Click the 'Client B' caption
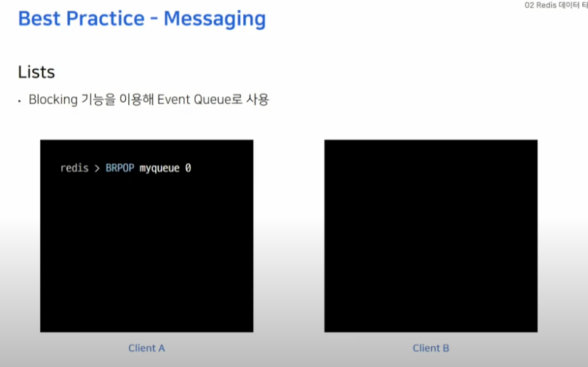The image size is (588, 367). tap(431, 348)
